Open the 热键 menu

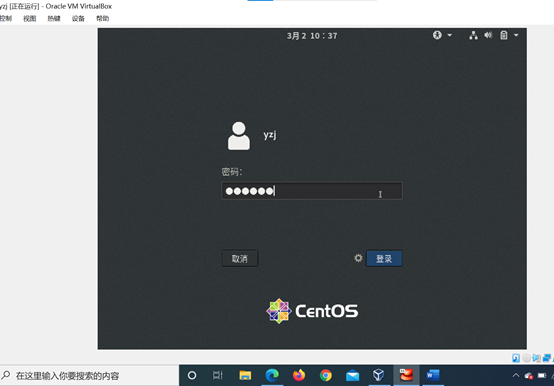pyautogui.click(x=54, y=18)
